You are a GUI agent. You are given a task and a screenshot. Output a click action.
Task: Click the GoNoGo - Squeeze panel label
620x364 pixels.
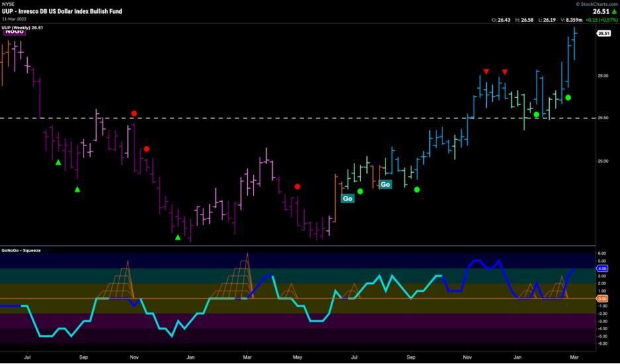21,251
